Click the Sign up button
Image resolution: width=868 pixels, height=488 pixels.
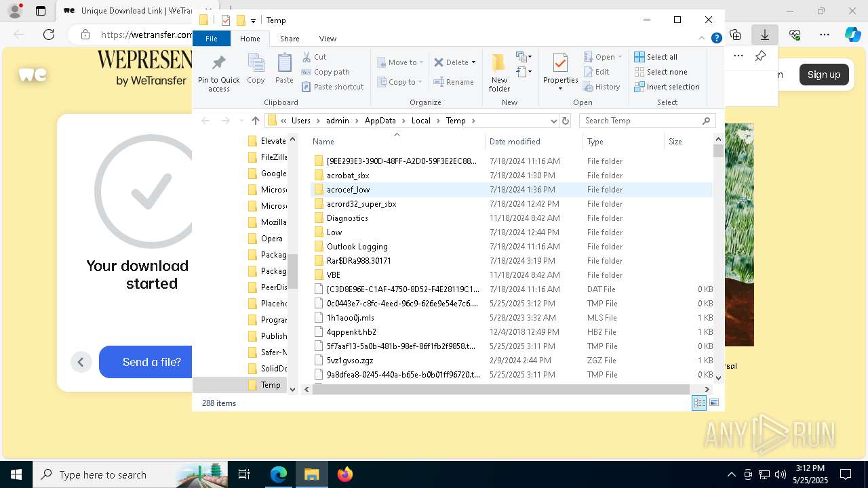824,75
